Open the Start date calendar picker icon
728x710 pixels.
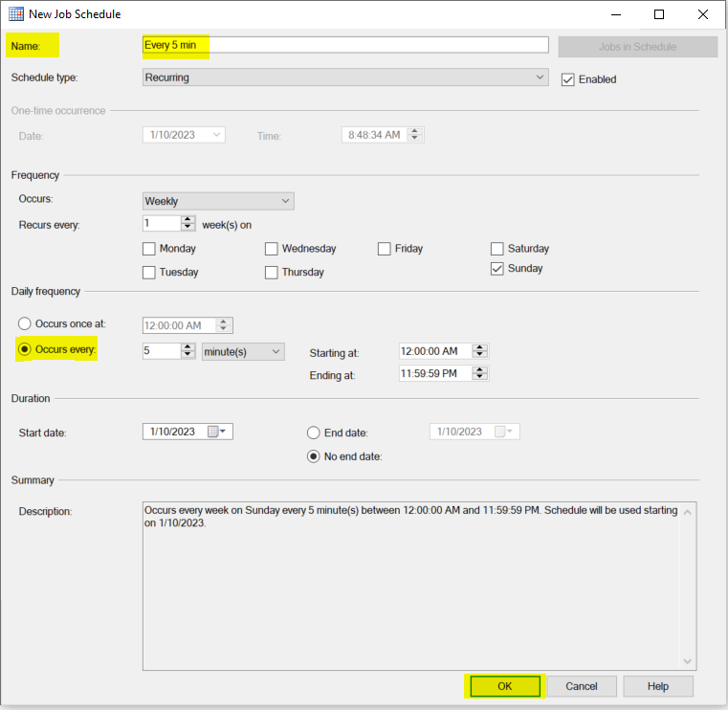coord(212,432)
